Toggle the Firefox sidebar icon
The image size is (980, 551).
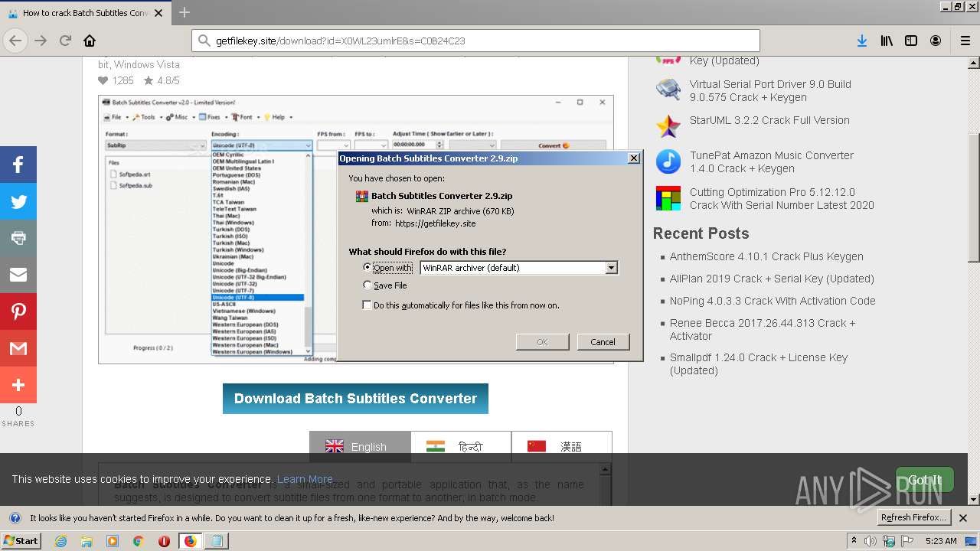911,41
